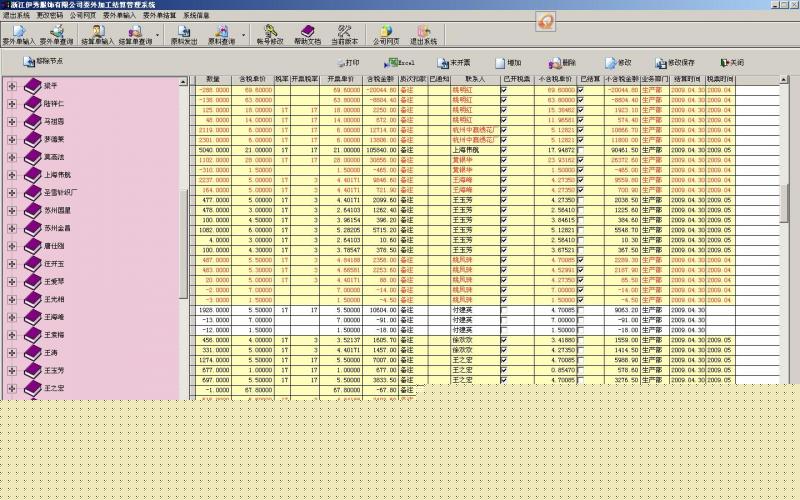Check 已结算 in the 1605.70 row
Image resolution: width=800 pixels, height=500 pixels.
580,340
